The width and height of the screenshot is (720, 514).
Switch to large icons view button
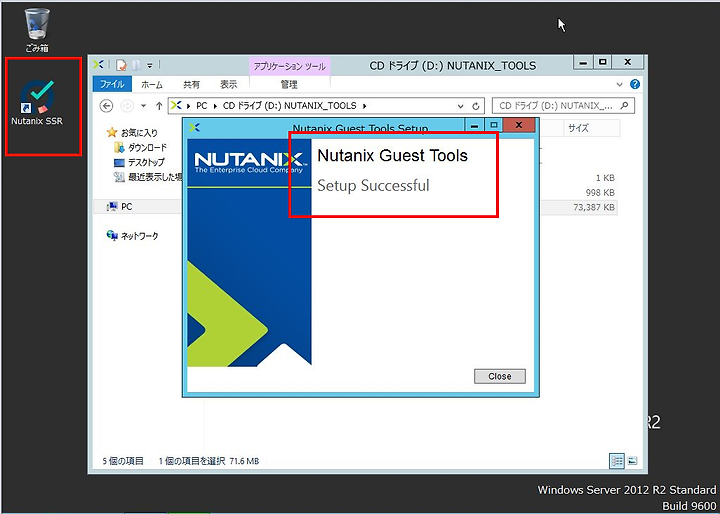632,461
